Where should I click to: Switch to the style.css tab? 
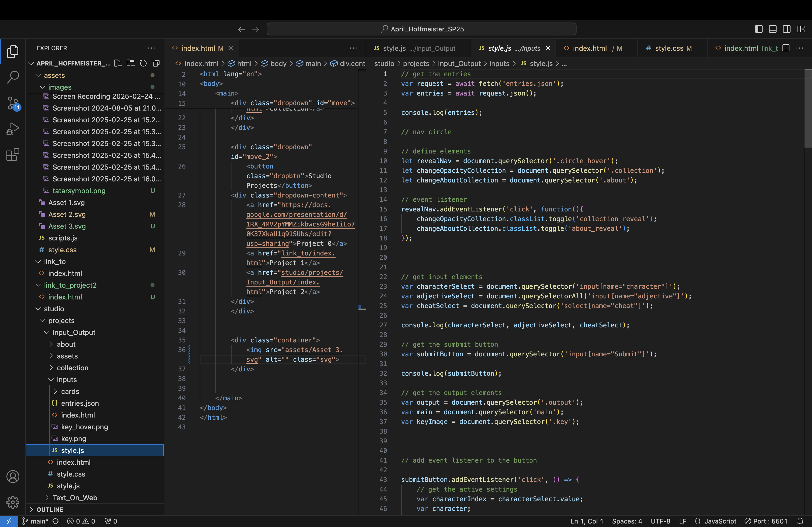point(669,48)
